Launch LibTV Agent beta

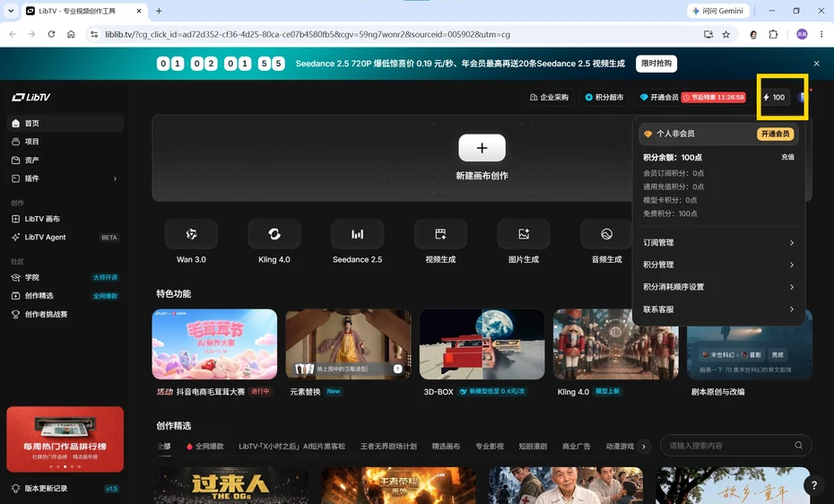coord(65,237)
